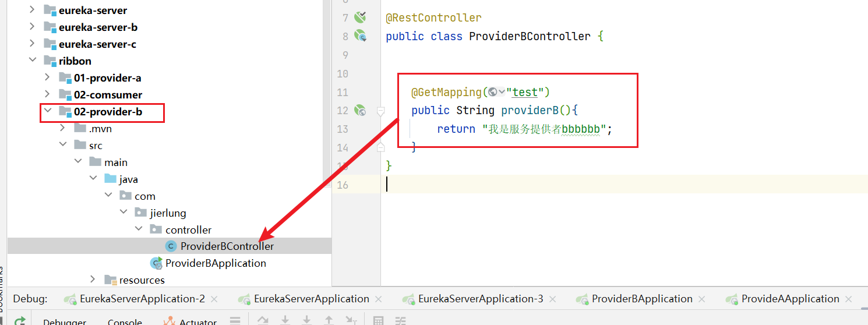Click the java source root folder icon

click(x=110, y=179)
